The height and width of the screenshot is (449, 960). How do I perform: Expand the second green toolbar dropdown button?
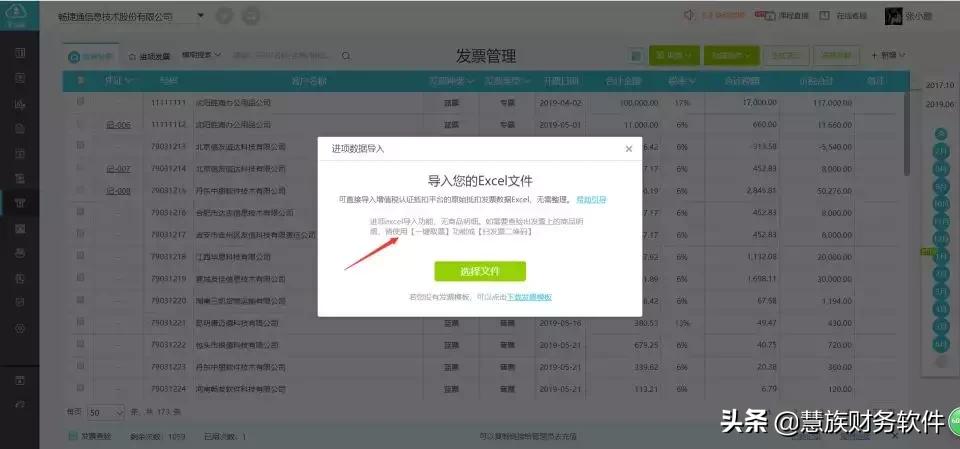(732, 56)
